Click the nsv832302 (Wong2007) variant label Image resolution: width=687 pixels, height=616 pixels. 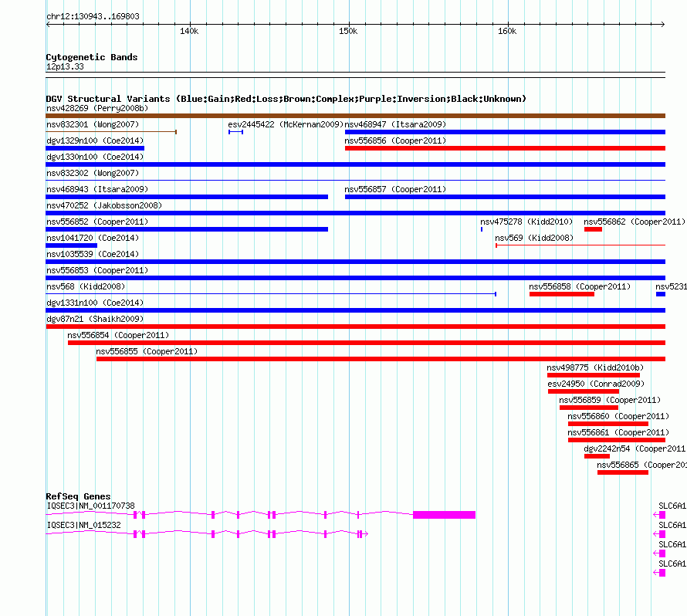[x=93, y=173]
